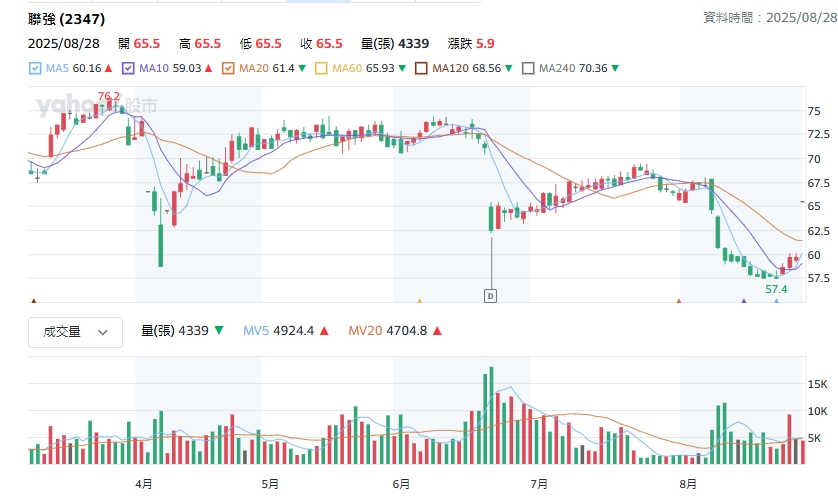Click the orange triangle marker near August
Screen dimensions: 838x503
tap(679, 300)
